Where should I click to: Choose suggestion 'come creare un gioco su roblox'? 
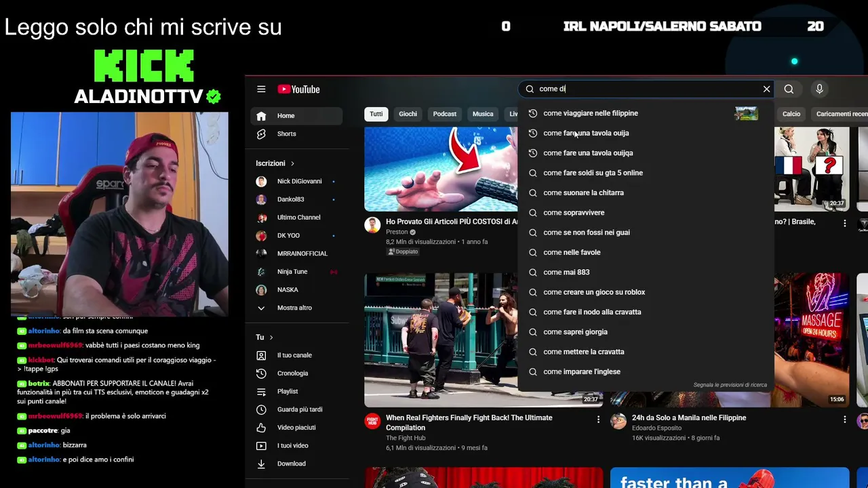(644, 292)
